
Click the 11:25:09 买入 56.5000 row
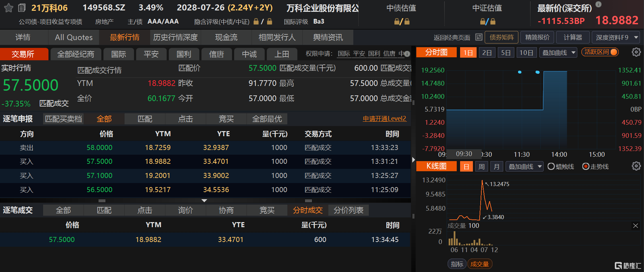[205, 190]
